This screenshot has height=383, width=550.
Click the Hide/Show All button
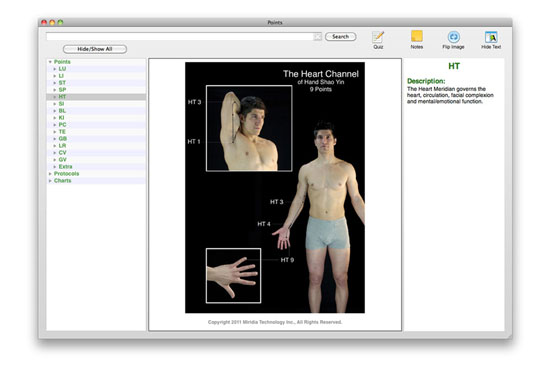95,49
